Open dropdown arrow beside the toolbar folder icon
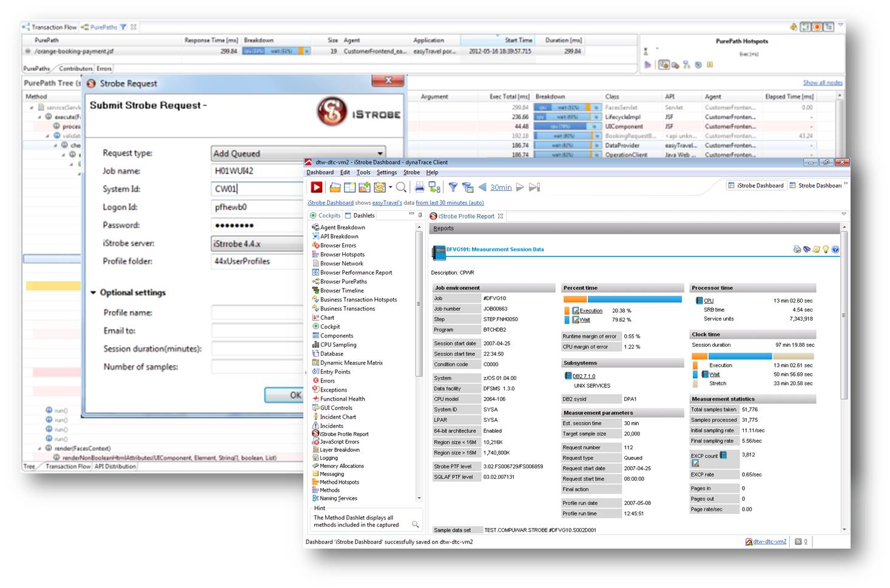Image resolution: width=890 pixels, height=588 pixels. (390, 187)
